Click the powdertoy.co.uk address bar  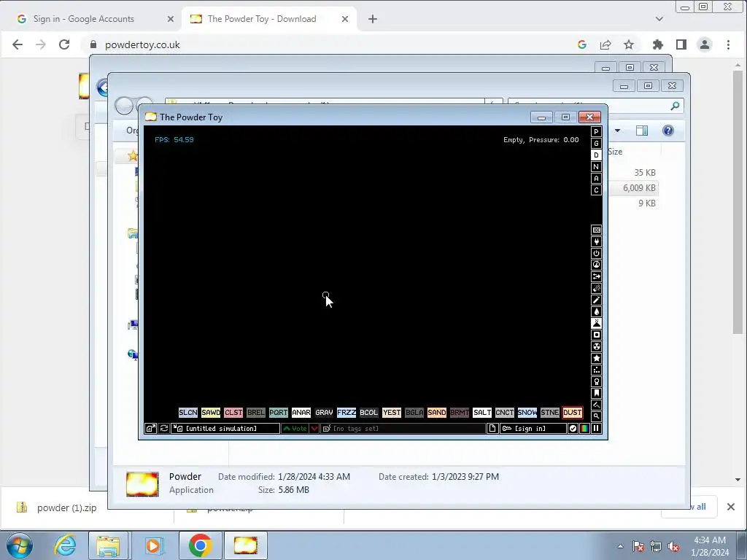point(329,44)
